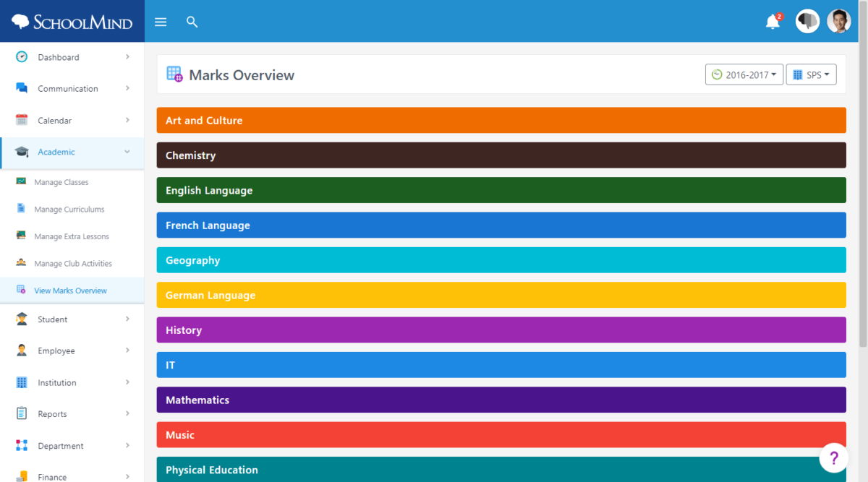Open your profile photo menu
Viewport: 868px width, 482px height.
pos(838,21)
